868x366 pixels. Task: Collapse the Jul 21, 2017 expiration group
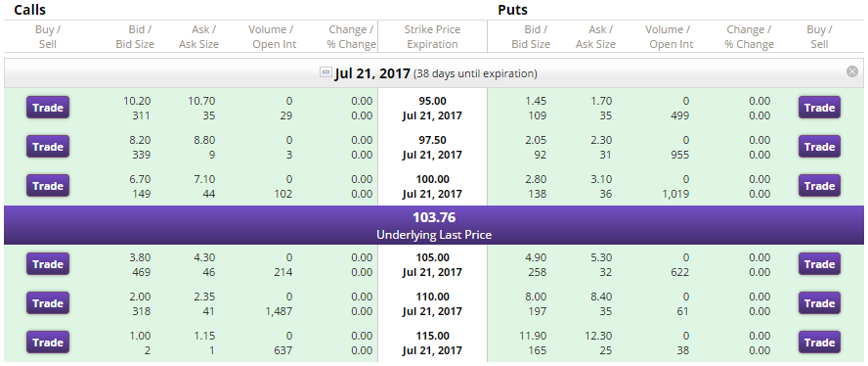click(326, 72)
